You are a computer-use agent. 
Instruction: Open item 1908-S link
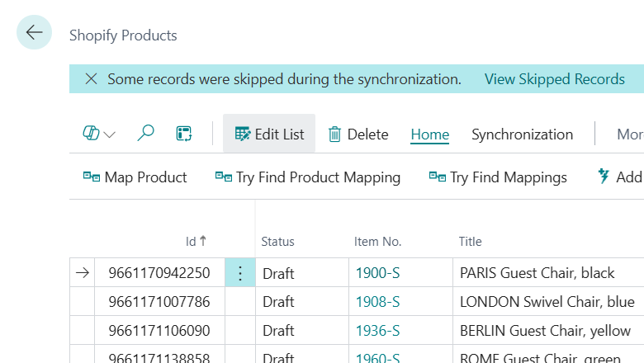point(377,302)
